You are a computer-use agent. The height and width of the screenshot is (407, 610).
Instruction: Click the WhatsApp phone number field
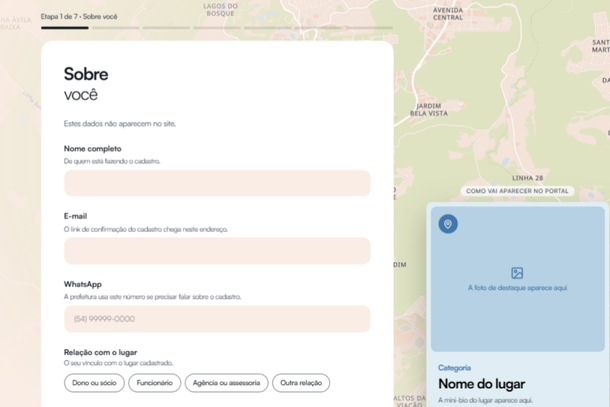tap(217, 319)
